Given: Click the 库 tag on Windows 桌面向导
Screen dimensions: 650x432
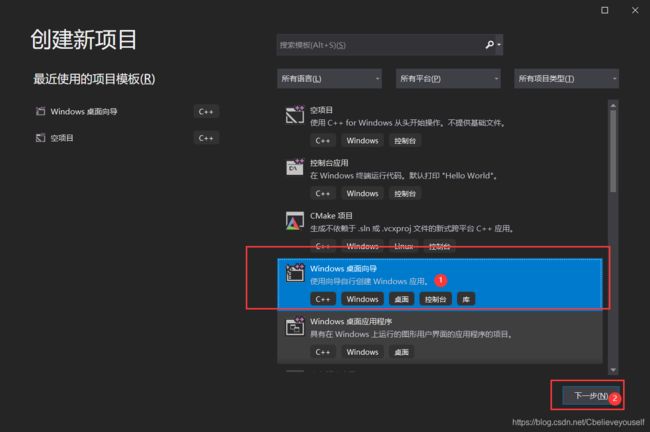Looking at the screenshot, I should [x=466, y=299].
